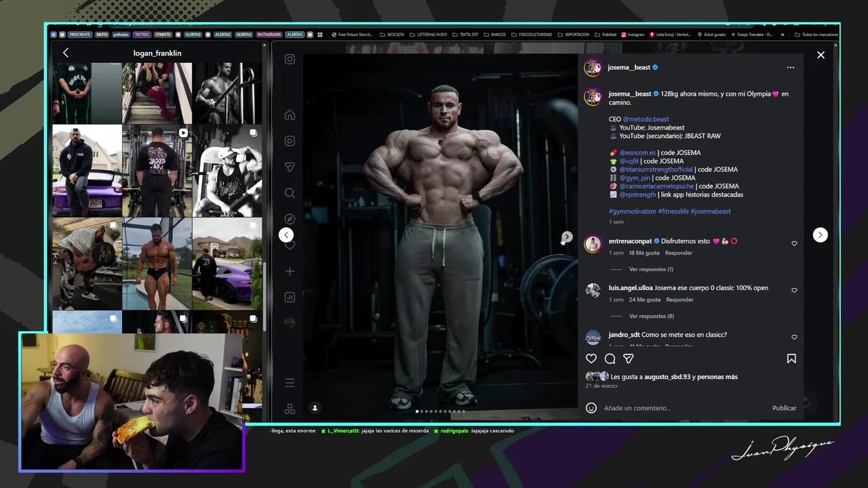Like entrenaconpat's comment with the heart
This screenshot has height=488, width=868.
794,243
